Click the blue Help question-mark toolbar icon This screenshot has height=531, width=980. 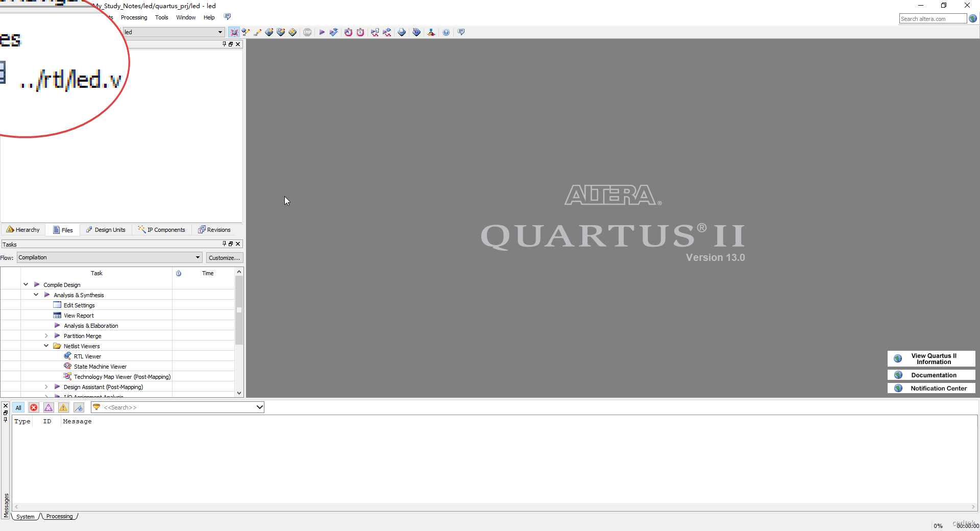pos(446,32)
